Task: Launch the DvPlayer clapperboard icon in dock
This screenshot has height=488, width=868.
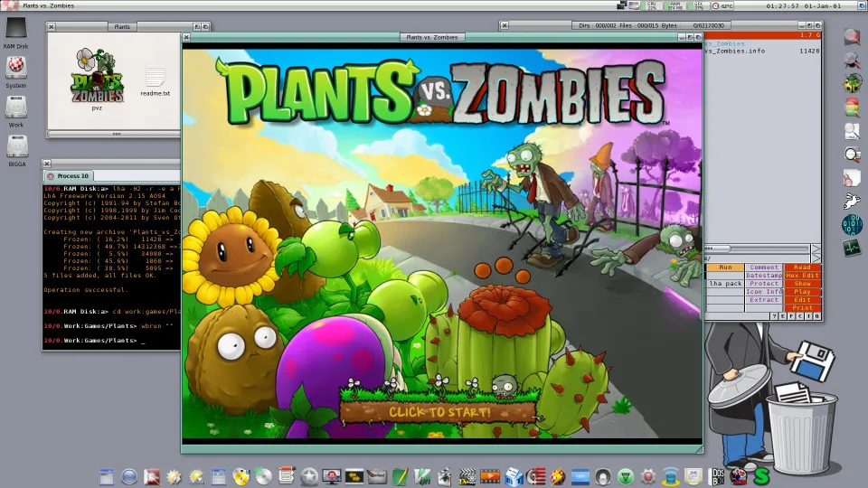Action: coord(467,476)
